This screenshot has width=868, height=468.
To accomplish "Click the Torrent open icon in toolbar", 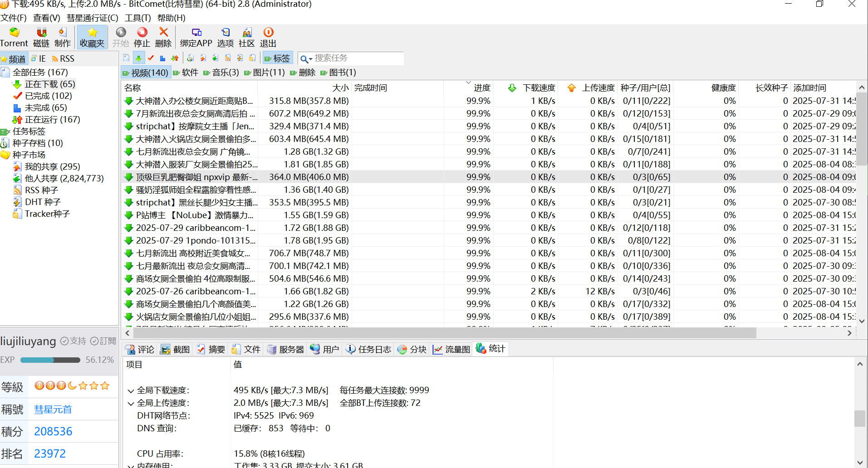I will point(14,33).
